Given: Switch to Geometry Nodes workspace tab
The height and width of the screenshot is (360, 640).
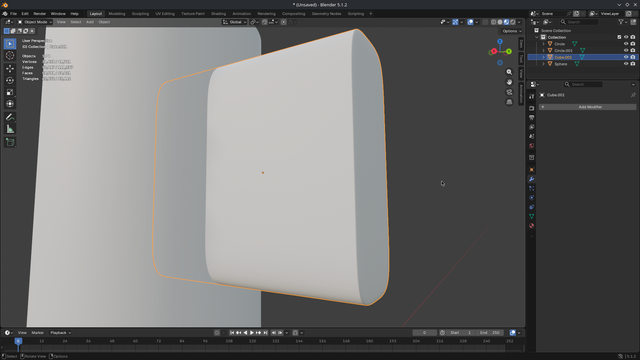Looking at the screenshot, I should click(x=326, y=13).
